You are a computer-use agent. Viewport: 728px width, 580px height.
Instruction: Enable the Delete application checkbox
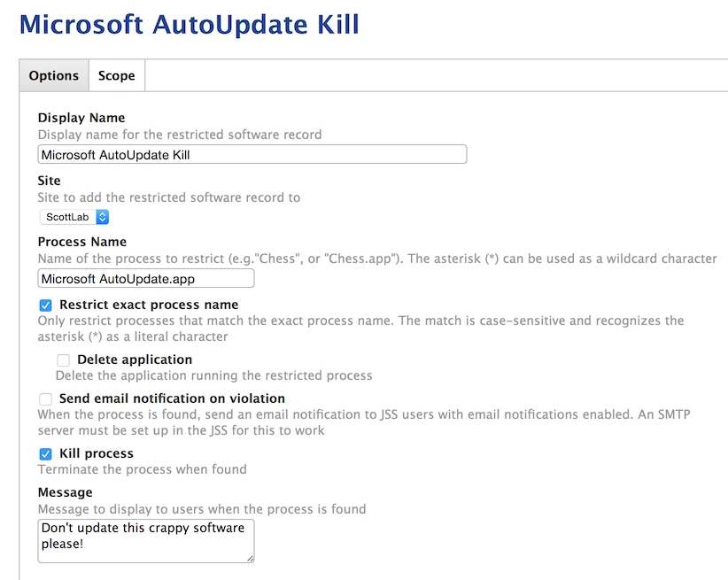click(x=63, y=360)
